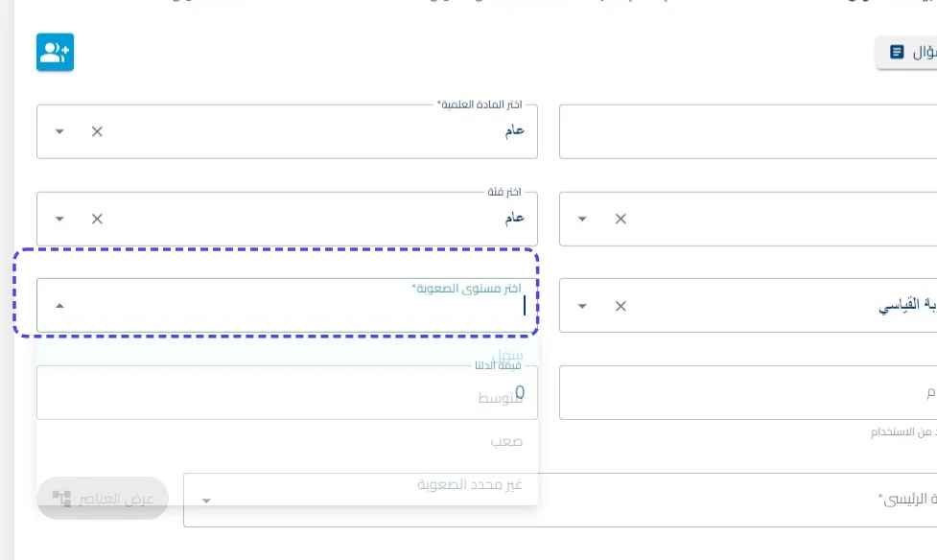Focus the اختر مستوى الصعوبة input field
Image resolution: width=937 pixels, height=560 pixels.
[287, 305]
